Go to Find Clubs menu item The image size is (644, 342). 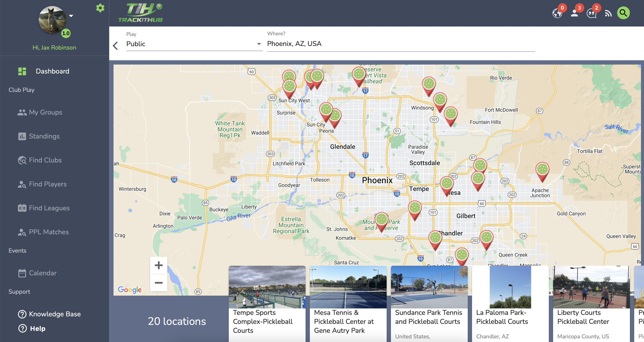(x=45, y=160)
